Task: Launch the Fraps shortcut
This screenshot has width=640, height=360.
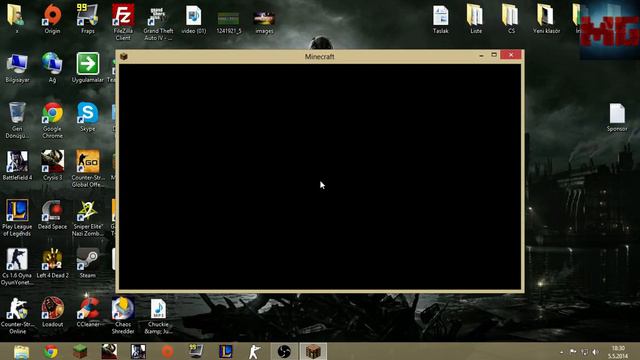Action: 87,19
